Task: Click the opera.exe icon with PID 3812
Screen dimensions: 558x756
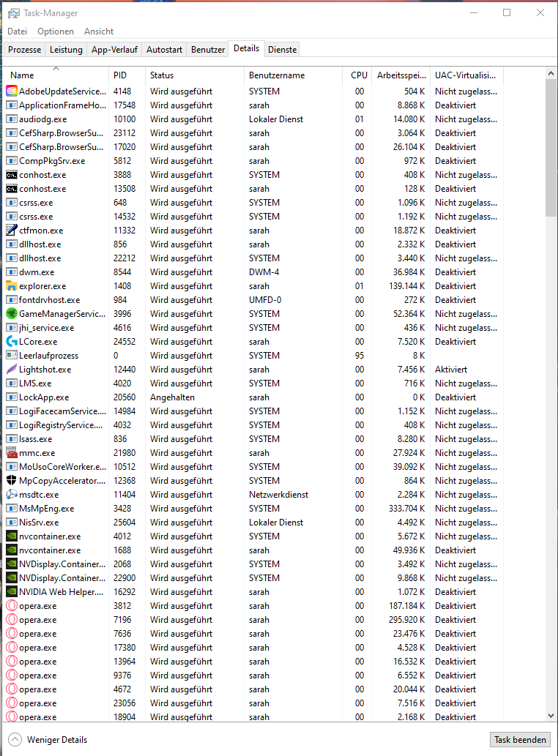Action: pos(12,606)
